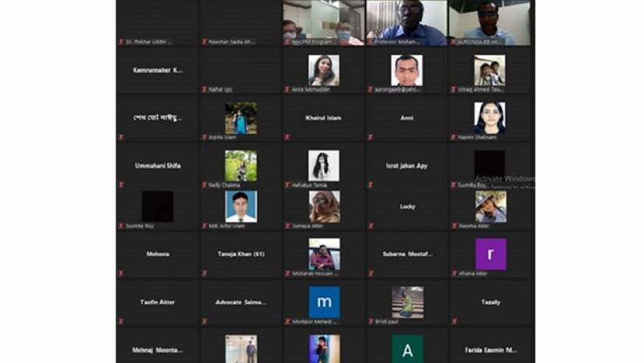Click the muted mic icon by Sumaya Akter
The image size is (644, 363).
coord(287,226)
